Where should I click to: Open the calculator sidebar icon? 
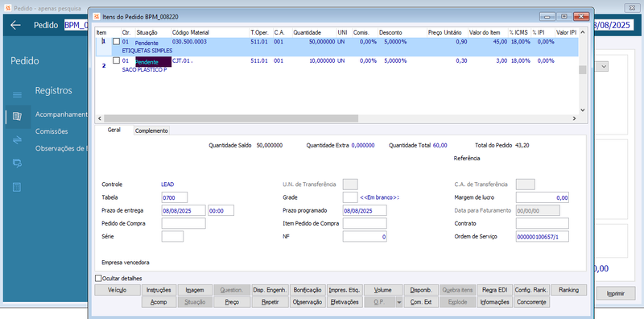[17, 188]
